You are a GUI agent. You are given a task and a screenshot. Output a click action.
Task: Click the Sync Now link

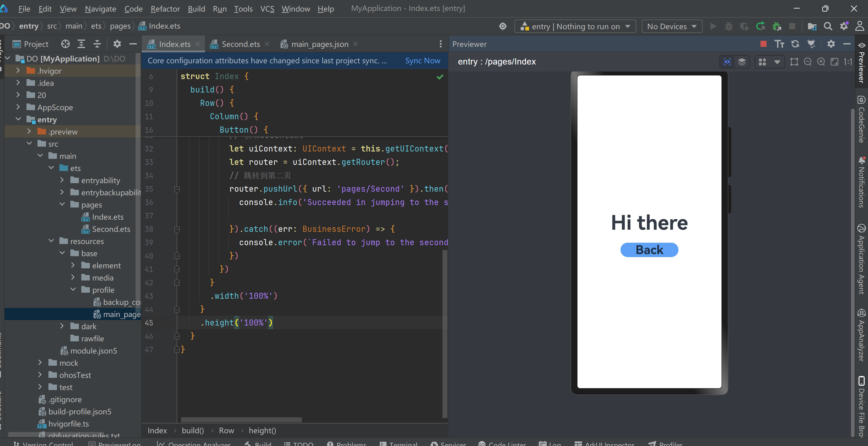(x=422, y=61)
